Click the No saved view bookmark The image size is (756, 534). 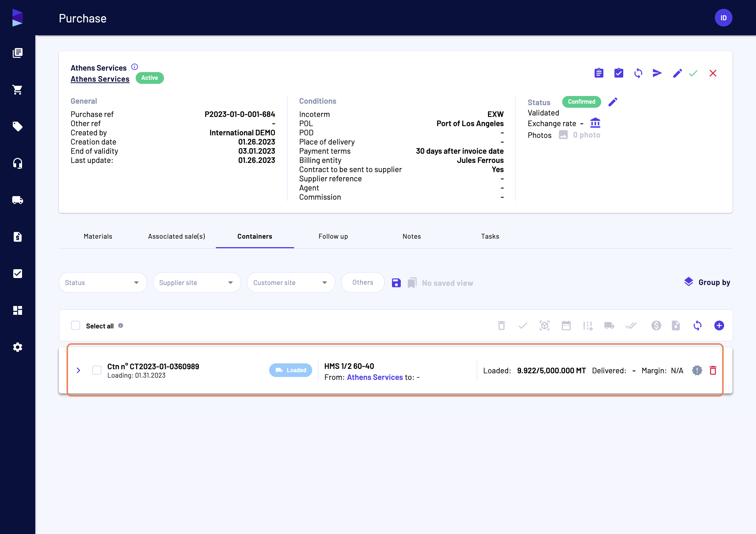(440, 283)
